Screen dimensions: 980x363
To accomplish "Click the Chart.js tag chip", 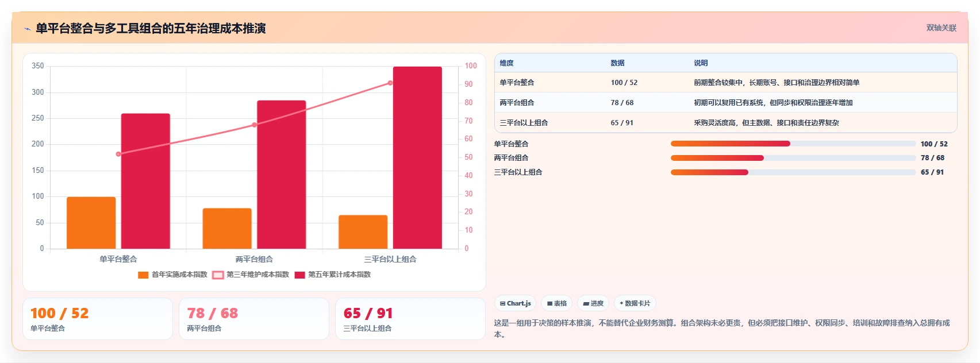I will [x=516, y=303].
